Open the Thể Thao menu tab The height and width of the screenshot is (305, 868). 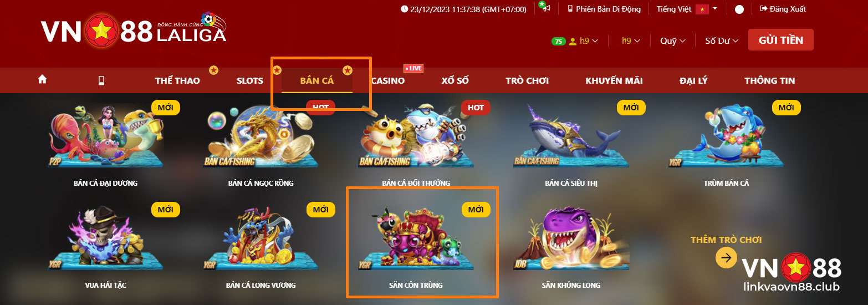pos(177,80)
